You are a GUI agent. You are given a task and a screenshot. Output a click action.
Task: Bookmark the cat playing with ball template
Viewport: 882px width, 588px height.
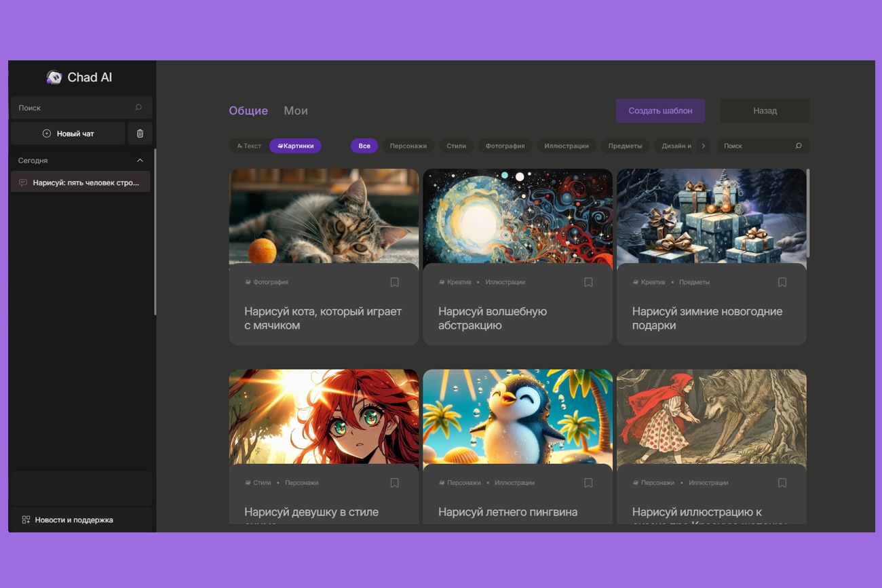394,282
